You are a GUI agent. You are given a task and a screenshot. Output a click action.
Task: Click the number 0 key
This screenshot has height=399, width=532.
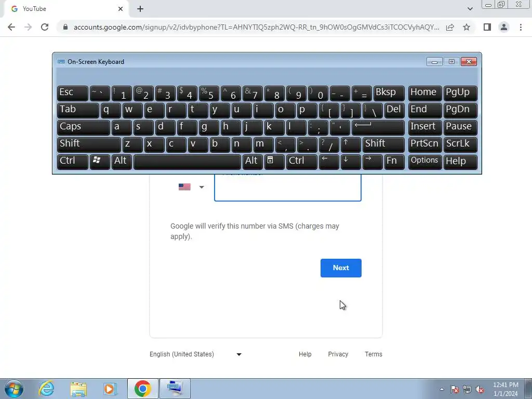318,93
